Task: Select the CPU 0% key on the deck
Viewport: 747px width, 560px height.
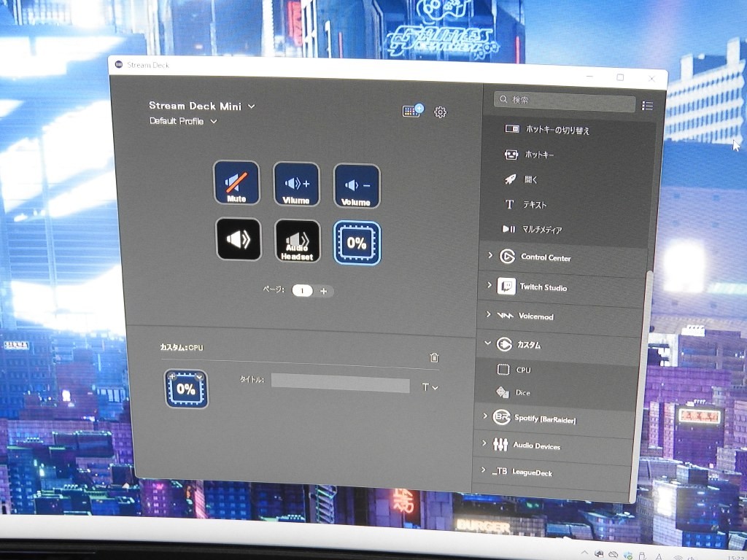Action: coord(357,243)
